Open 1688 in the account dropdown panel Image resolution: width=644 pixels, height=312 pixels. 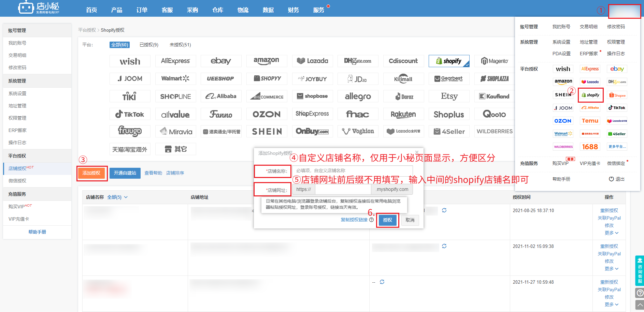pyautogui.click(x=590, y=147)
